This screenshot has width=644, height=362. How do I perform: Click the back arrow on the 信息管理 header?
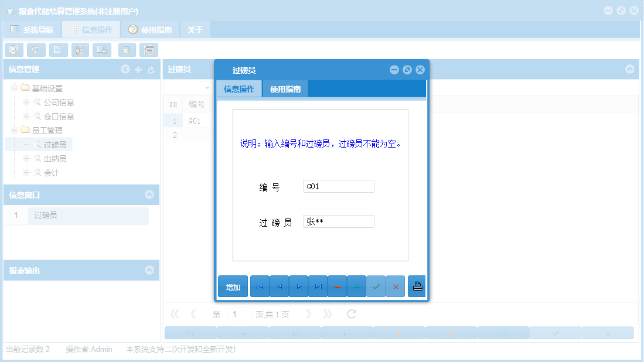click(125, 69)
